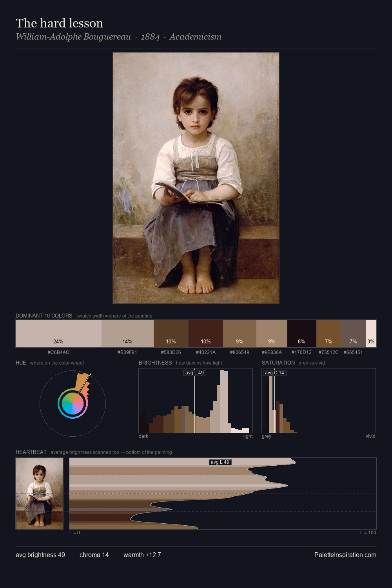The width and height of the screenshot is (392, 588).
Task: Click the hex code text "#73512C"
Action: (328, 352)
